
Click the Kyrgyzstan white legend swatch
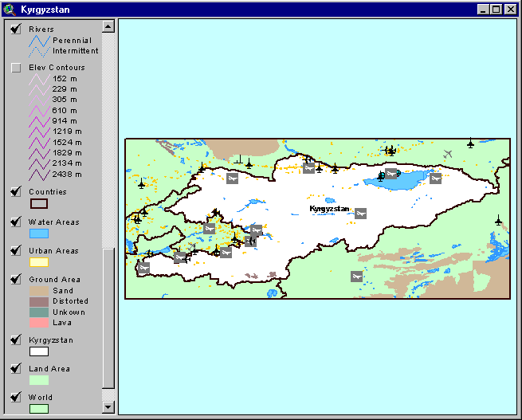click(39, 351)
